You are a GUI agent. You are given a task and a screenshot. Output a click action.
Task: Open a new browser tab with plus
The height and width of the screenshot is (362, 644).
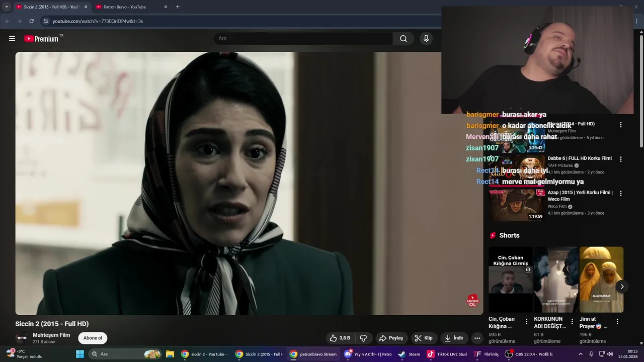pos(178,7)
